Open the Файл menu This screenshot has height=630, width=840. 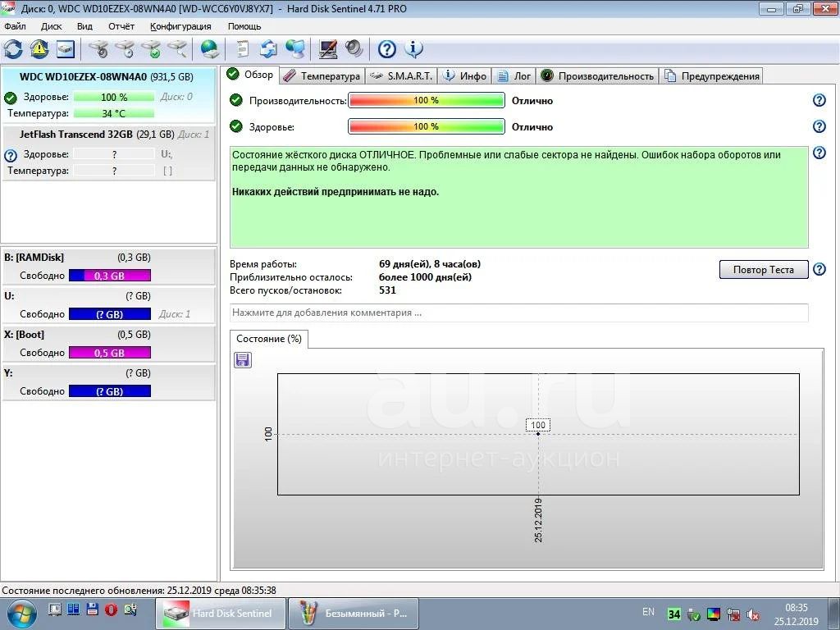(15, 26)
